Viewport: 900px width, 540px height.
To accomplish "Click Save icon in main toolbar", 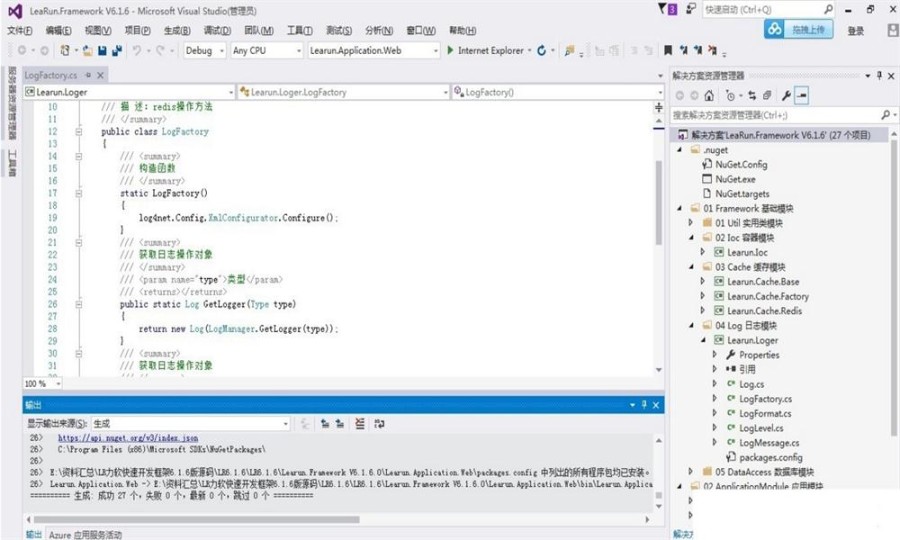I will click(x=102, y=50).
